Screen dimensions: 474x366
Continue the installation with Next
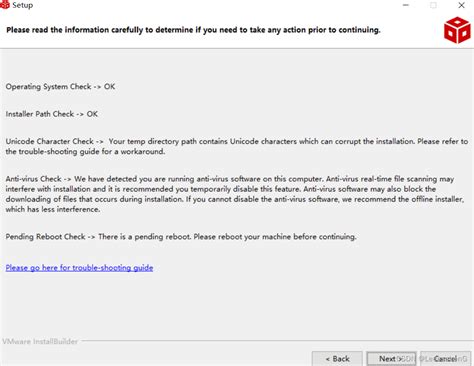click(x=391, y=359)
